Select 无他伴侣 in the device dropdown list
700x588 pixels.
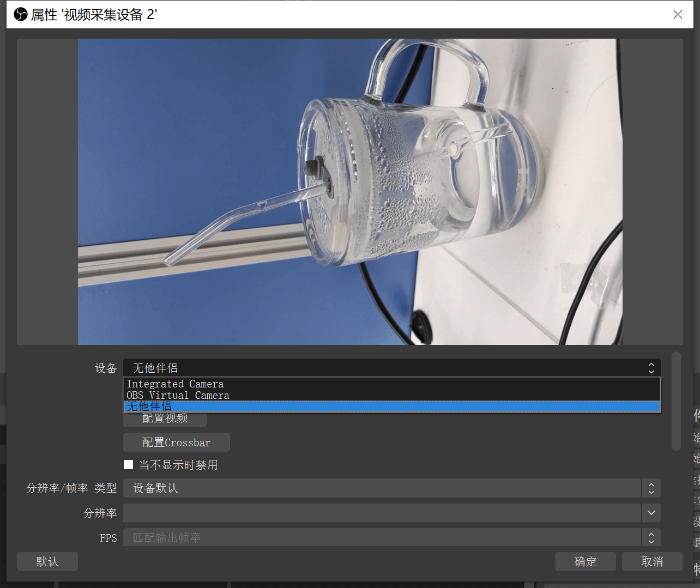[x=391, y=407]
